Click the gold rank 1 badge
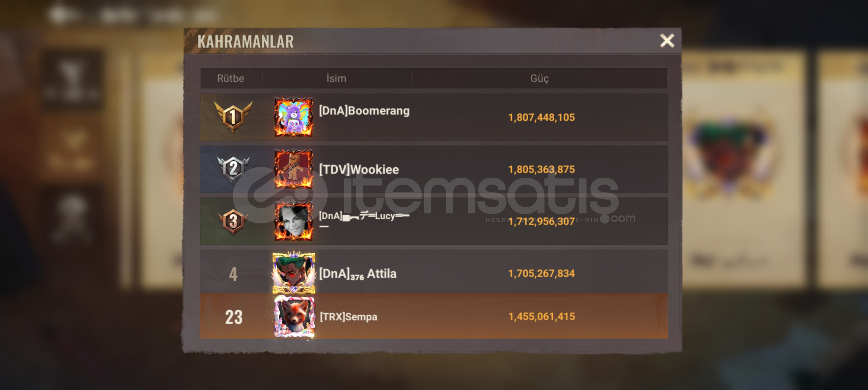The image size is (868, 390). click(233, 117)
